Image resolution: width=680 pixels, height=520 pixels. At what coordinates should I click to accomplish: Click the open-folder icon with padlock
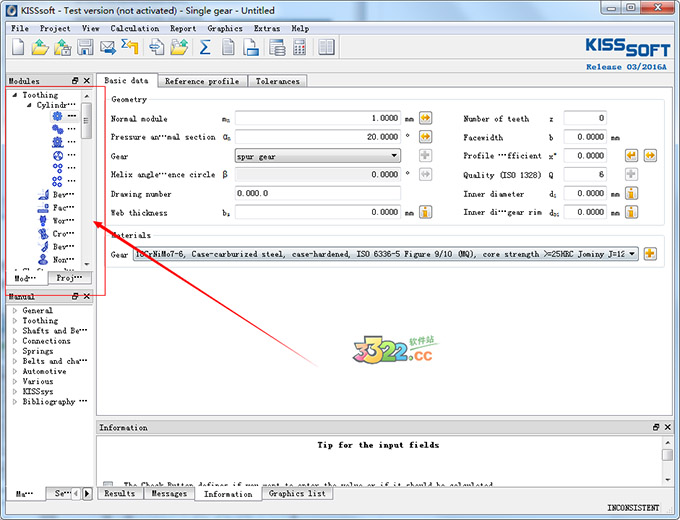tap(62, 47)
